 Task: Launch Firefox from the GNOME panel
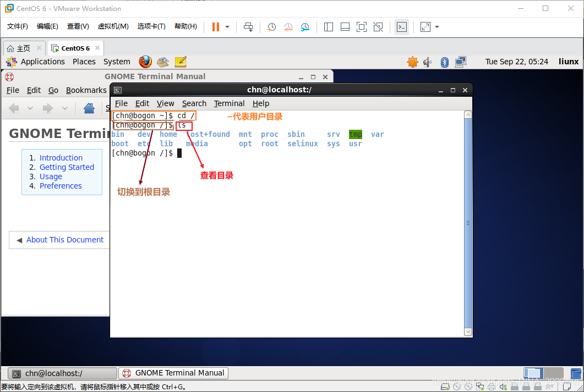[145, 62]
